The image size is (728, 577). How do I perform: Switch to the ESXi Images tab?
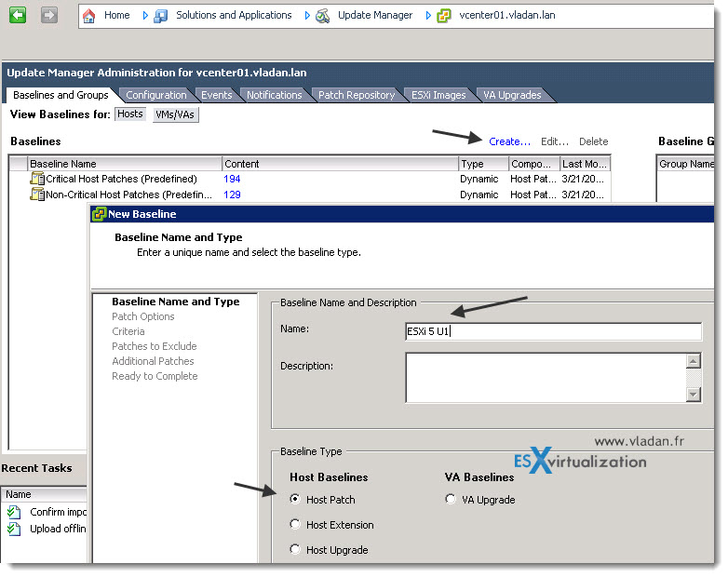[x=438, y=95]
